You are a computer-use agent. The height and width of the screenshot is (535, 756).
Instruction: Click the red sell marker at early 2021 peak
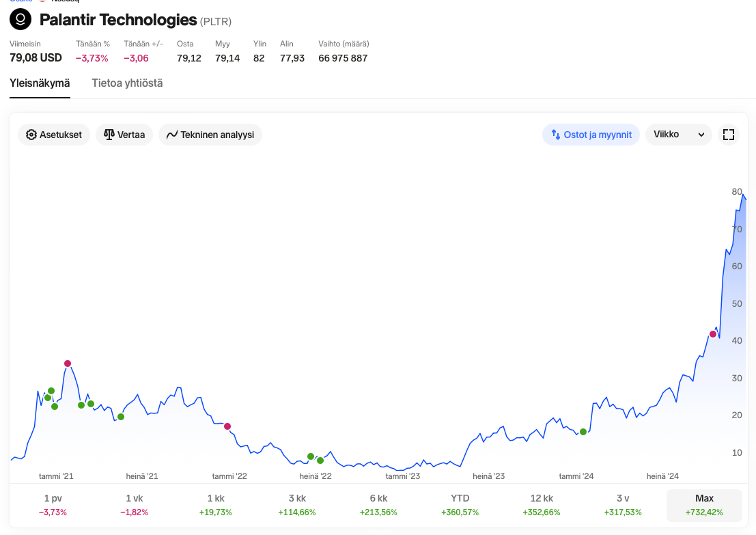pyautogui.click(x=68, y=363)
